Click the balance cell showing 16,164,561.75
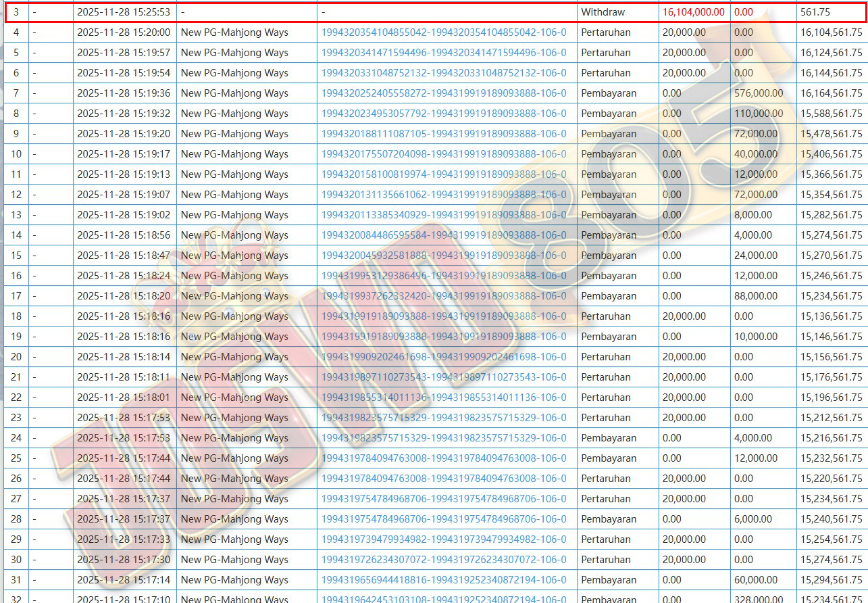 pos(831,93)
